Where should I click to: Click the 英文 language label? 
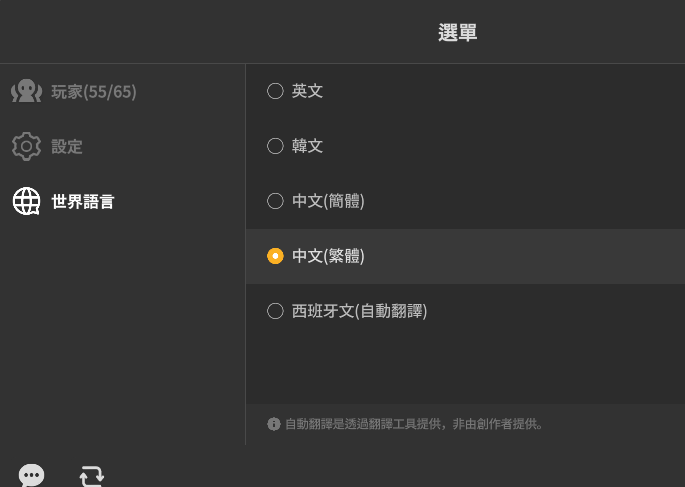point(308,91)
